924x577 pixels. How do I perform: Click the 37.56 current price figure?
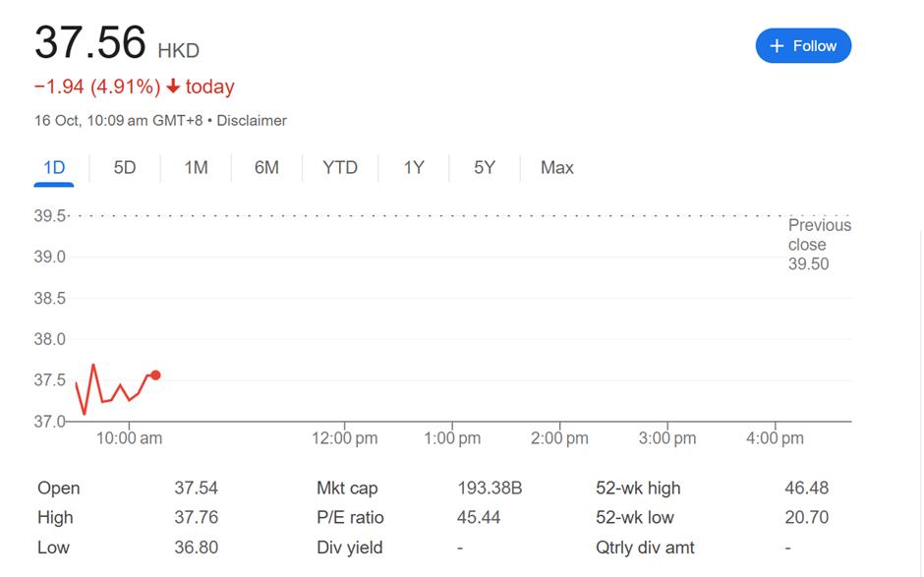tap(90, 43)
